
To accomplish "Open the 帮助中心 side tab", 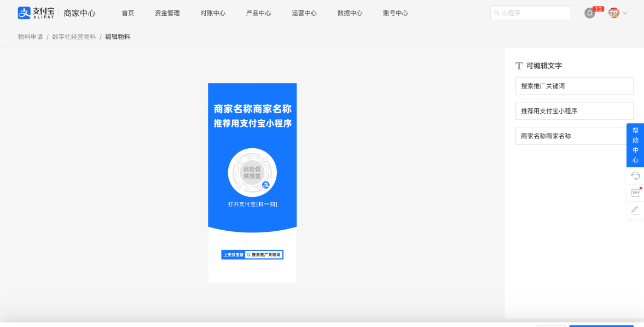I will (635, 145).
